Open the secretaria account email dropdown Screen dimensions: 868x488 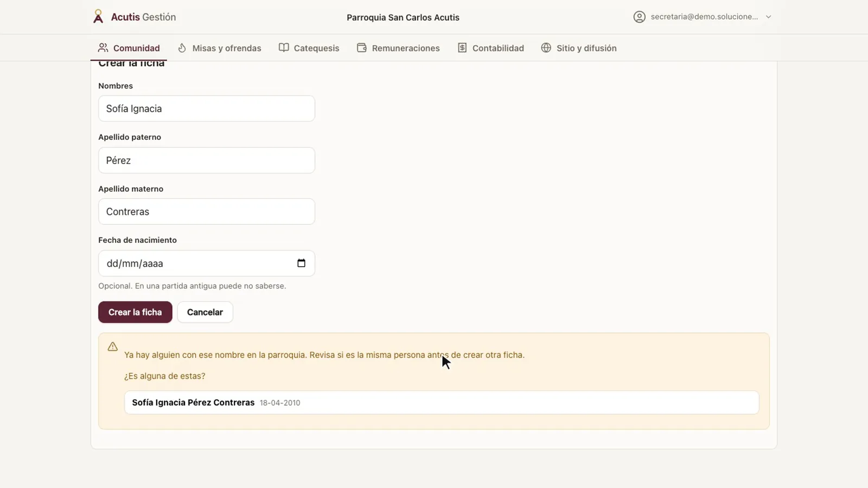pyautogui.click(x=703, y=17)
